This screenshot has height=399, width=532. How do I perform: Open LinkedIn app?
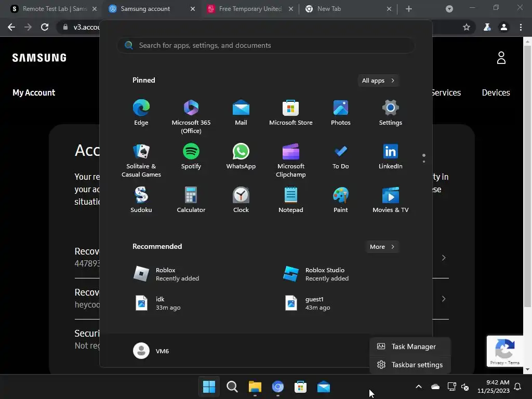point(391,156)
